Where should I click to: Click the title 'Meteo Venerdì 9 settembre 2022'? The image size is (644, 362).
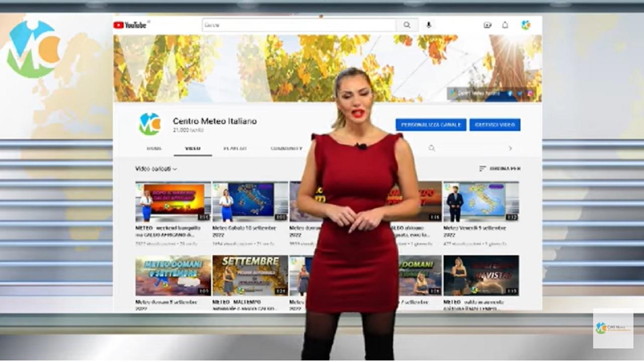(475, 231)
